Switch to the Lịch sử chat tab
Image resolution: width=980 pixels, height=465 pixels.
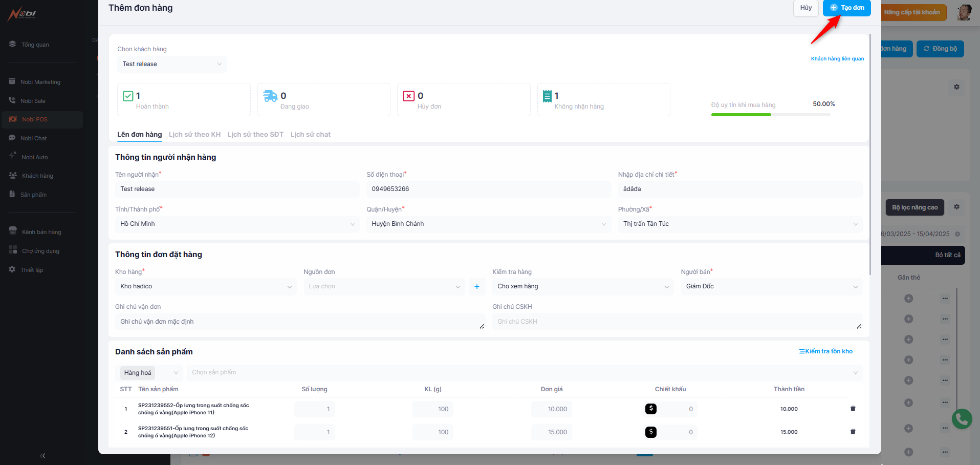(310, 135)
